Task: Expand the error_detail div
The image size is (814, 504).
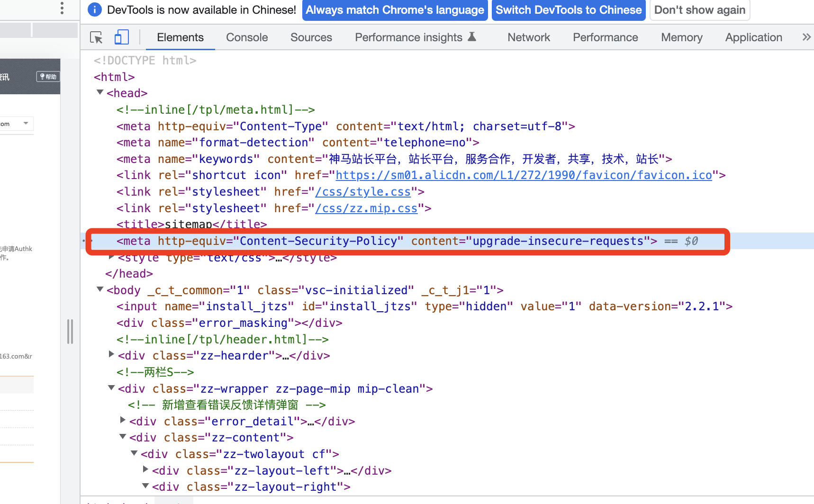Action: [123, 420]
